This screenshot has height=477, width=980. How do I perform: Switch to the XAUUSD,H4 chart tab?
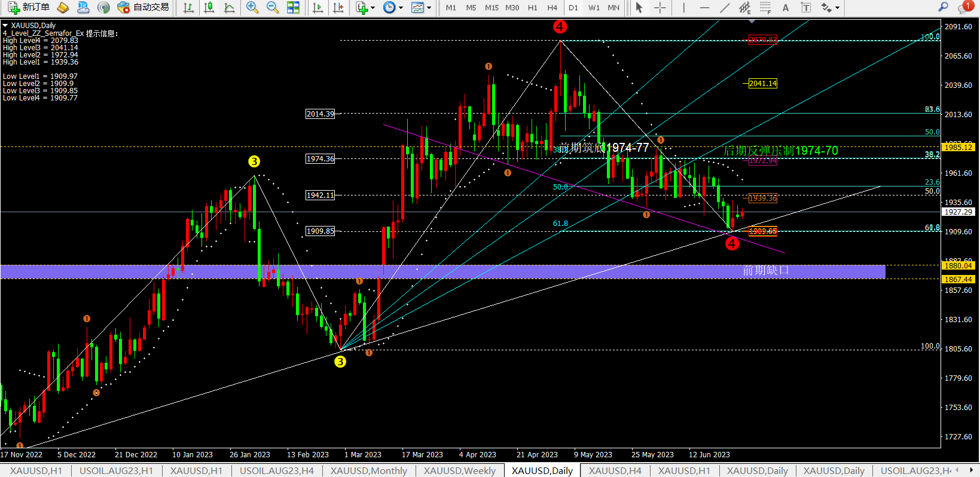pyautogui.click(x=615, y=471)
